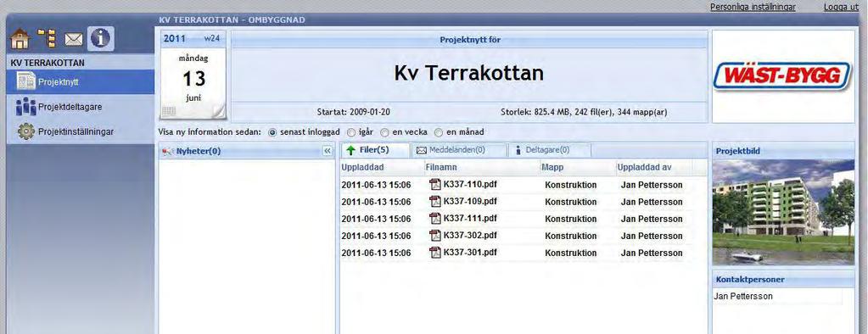The width and height of the screenshot is (868, 334).
Task: Click the small grid icon on calendar
Action: coord(168,111)
